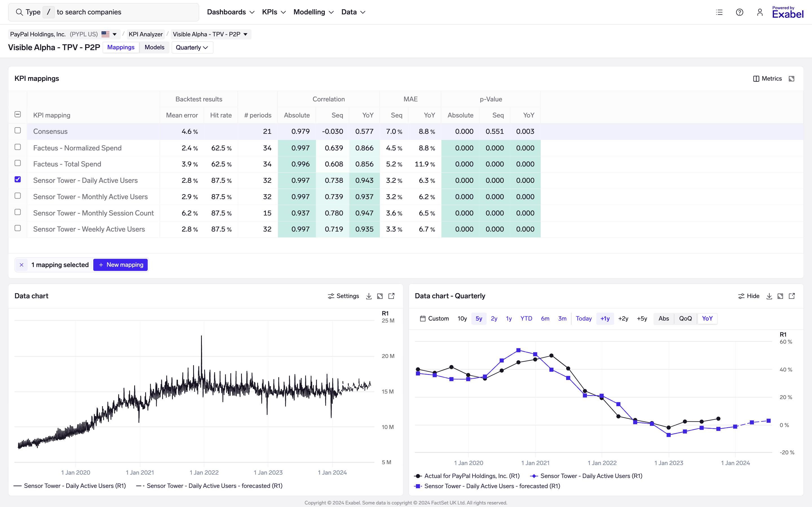Image resolution: width=812 pixels, height=507 pixels.
Task: Switch to the Models tab
Action: [x=154, y=47]
